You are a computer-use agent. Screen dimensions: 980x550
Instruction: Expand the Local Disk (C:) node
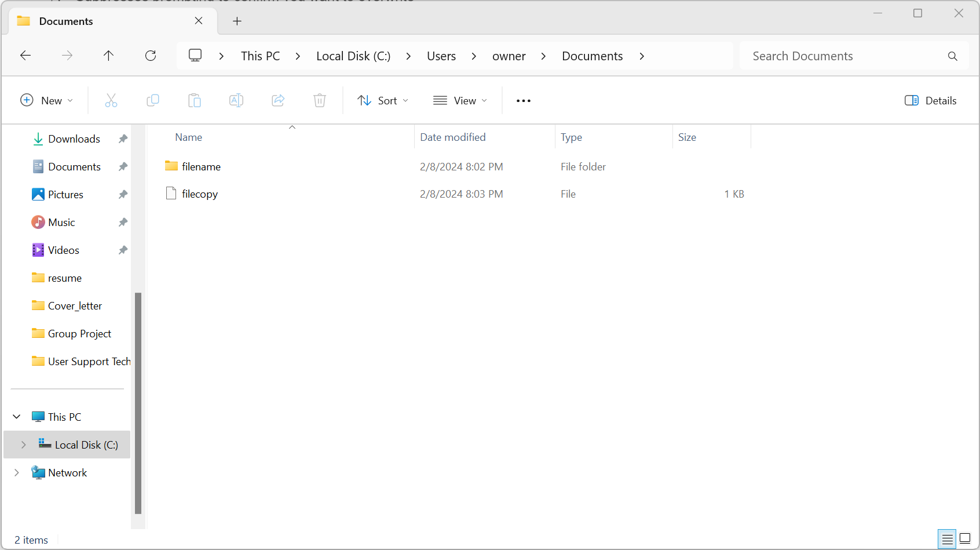[x=23, y=445]
